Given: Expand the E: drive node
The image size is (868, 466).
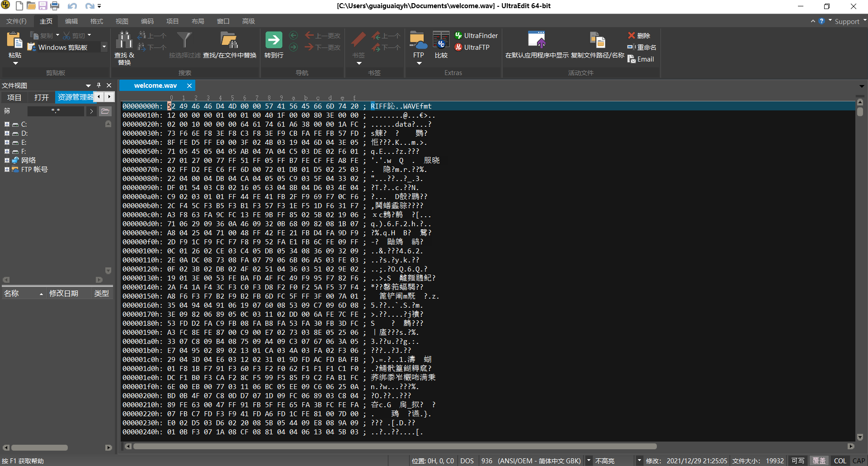Looking at the screenshot, I should 7,142.
